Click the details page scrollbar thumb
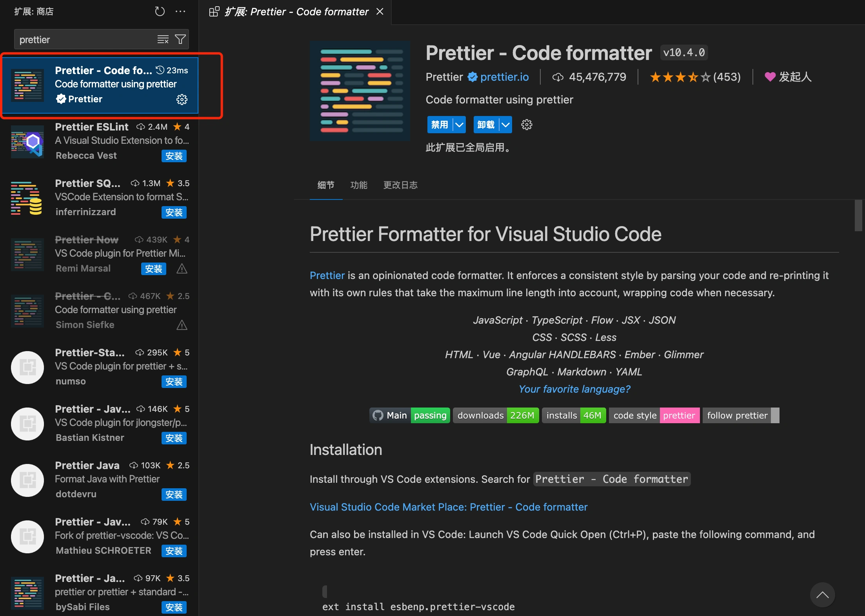 858,216
